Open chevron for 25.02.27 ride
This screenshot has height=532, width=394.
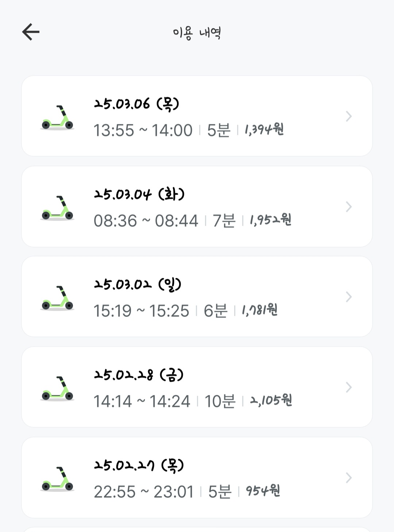point(349,478)
